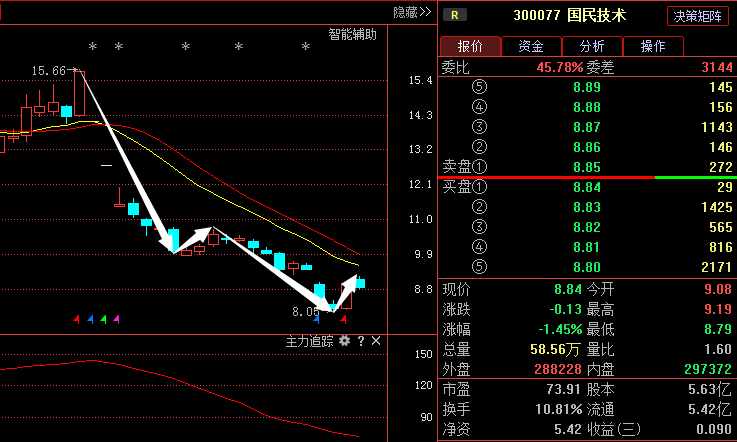This screenshot has width=737, height=442.
Task: Click the 主力追踪 indicator name label
Action: click(x=310, y=341)
